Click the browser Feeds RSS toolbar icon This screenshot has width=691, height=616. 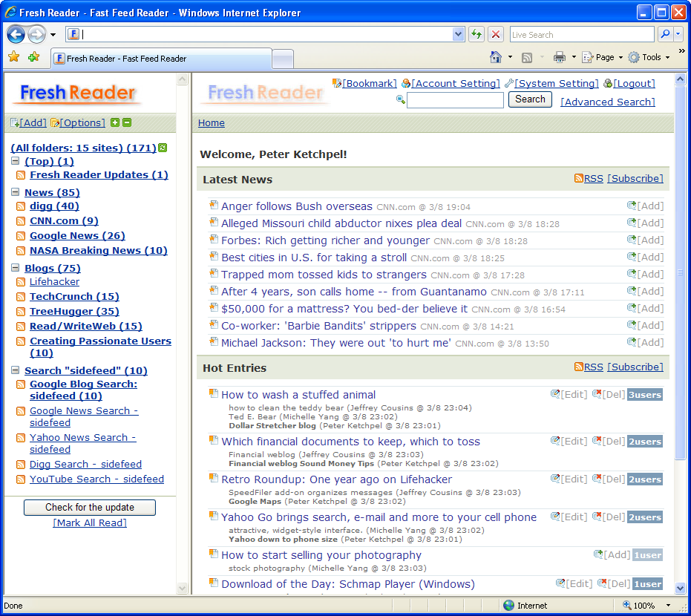[527, 58]
